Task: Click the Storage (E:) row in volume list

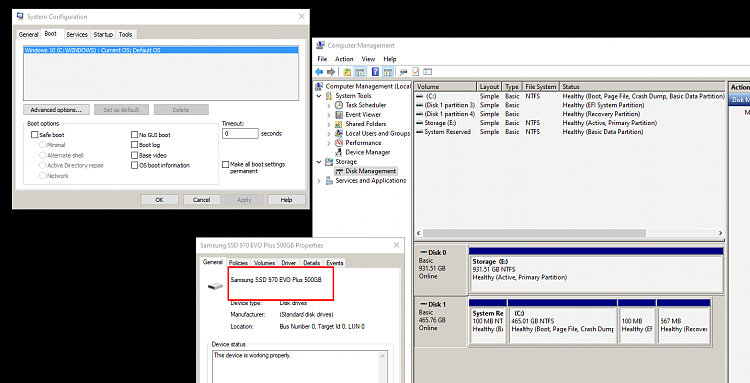Action: tap(570, 123)
